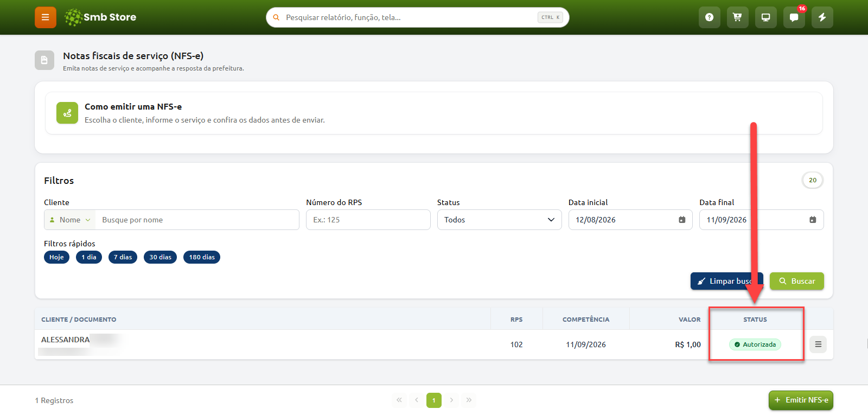
Task: Click the Smb Store logo
Action: 100,17
